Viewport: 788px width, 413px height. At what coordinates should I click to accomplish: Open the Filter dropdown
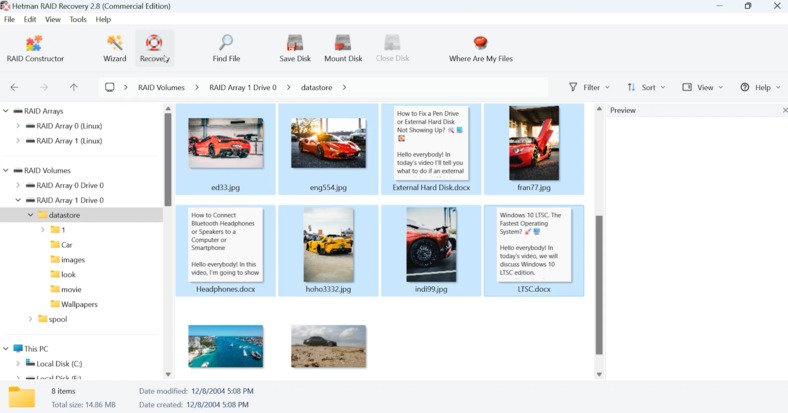[x=589, y=88]
